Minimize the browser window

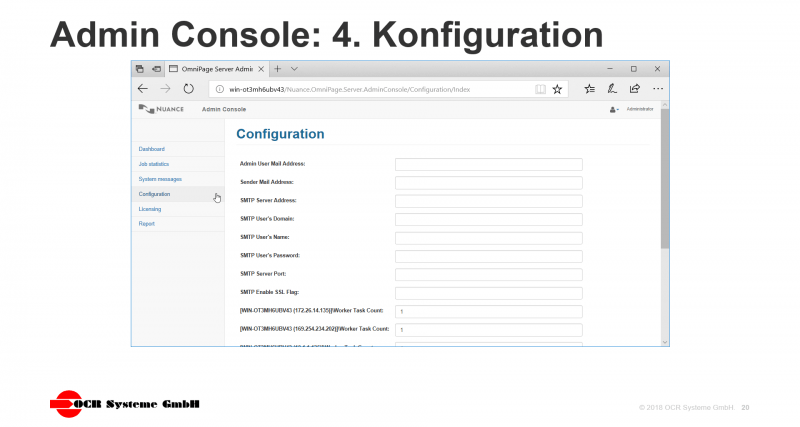pos(610,69)
